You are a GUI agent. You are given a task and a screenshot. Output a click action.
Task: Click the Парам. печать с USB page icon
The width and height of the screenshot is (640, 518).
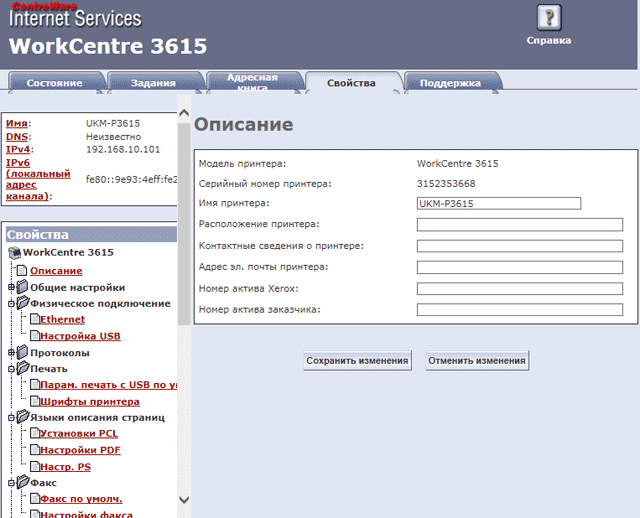click(35, 385)
